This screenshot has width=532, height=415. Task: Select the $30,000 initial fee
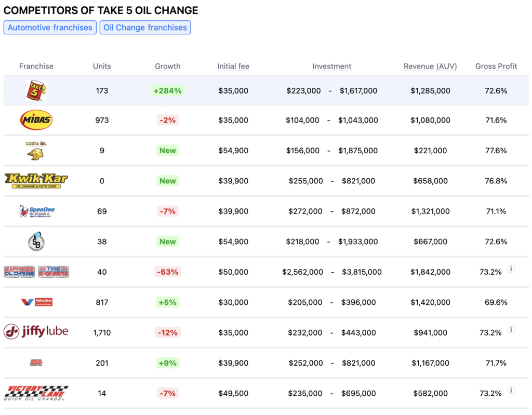point(233,302)
